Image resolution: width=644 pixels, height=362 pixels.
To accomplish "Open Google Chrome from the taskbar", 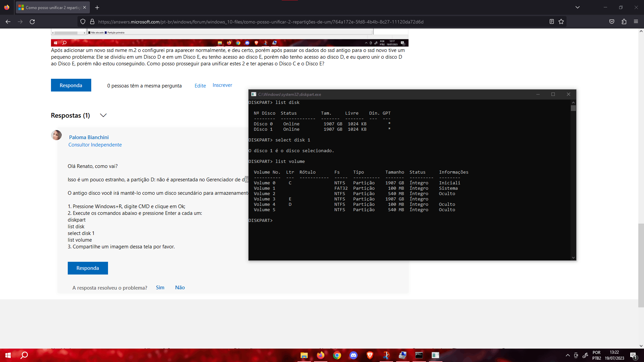I will point(337,355).
